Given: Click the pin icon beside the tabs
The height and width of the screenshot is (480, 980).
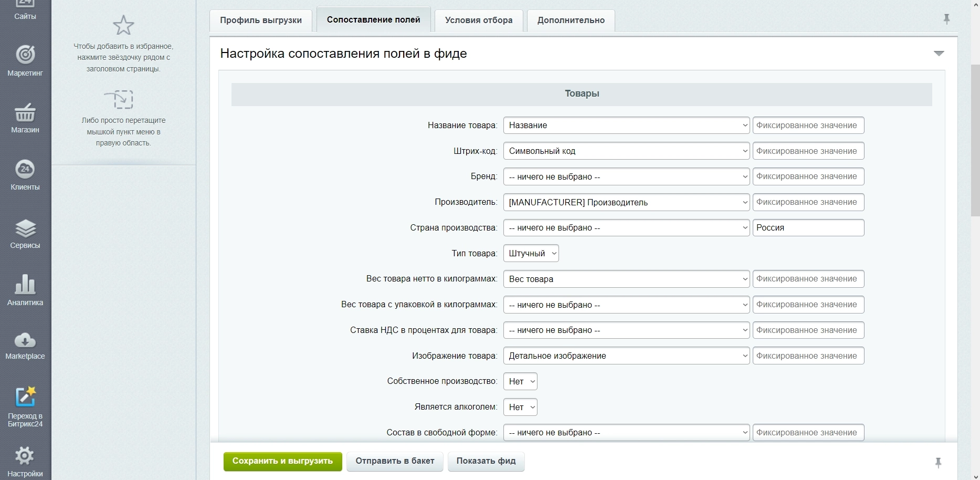Looking at the screenshot, I should click(946, 19).
